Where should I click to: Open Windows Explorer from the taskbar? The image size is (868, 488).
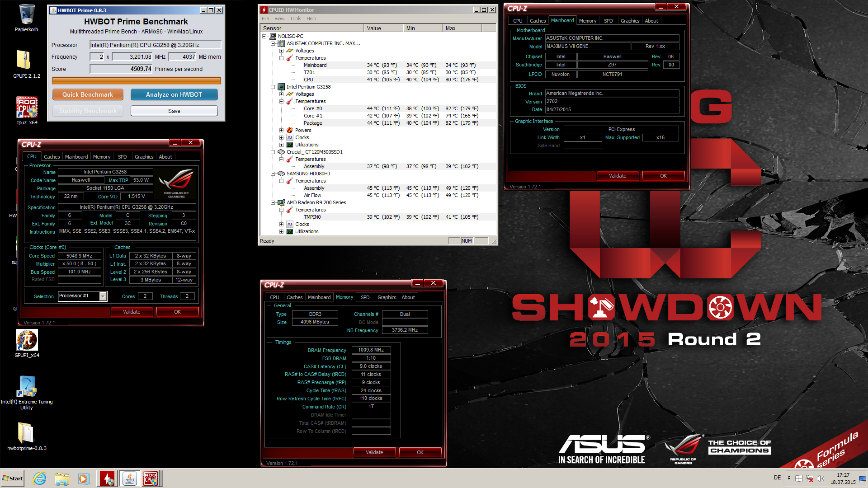click(62, 479)
